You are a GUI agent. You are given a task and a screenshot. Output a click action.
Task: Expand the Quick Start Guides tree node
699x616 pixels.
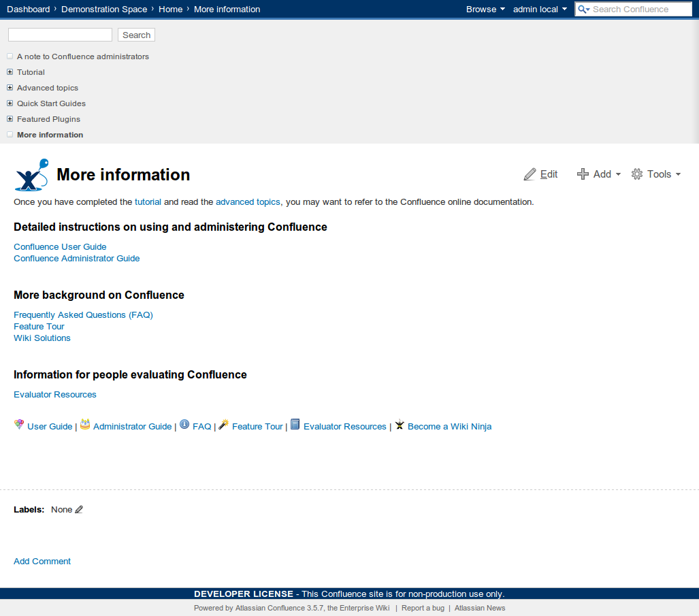point(10,103)
